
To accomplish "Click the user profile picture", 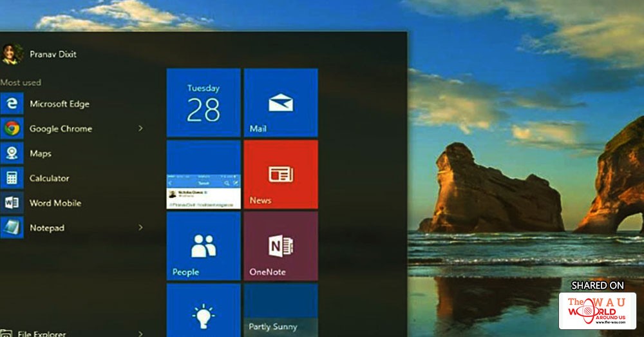I will pyautogui.click(x=12, y=54).
